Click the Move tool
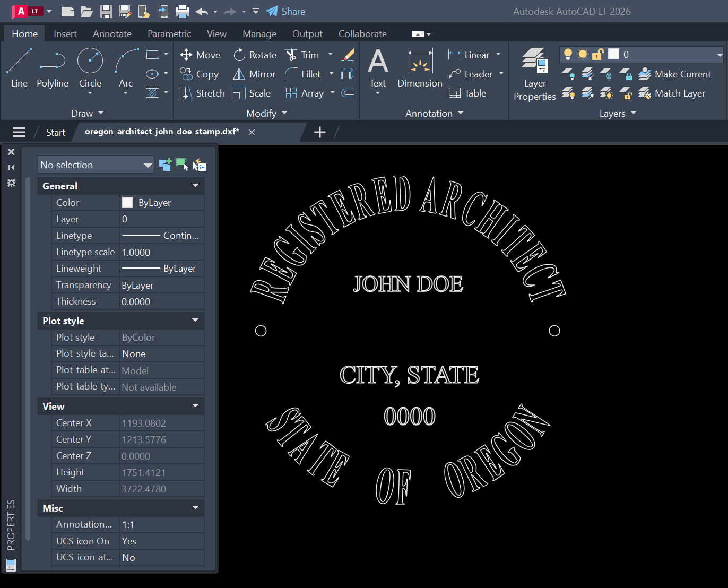Screen dimensions: 728x588 click(200, 55)
